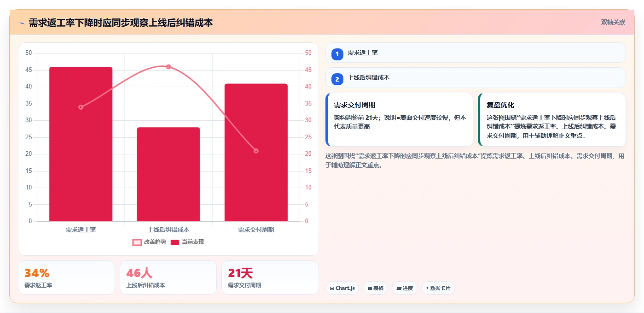The width and height of the screenshot is (644, 313).
Task: Click the right axis value 25
Action: 308,137
